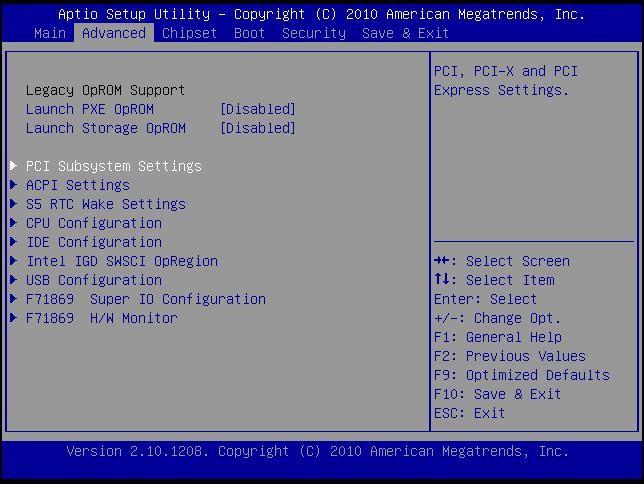Click the F9: Optimized Defaults help text
This screenshot has width=644, height=484.
click(521, 375)
